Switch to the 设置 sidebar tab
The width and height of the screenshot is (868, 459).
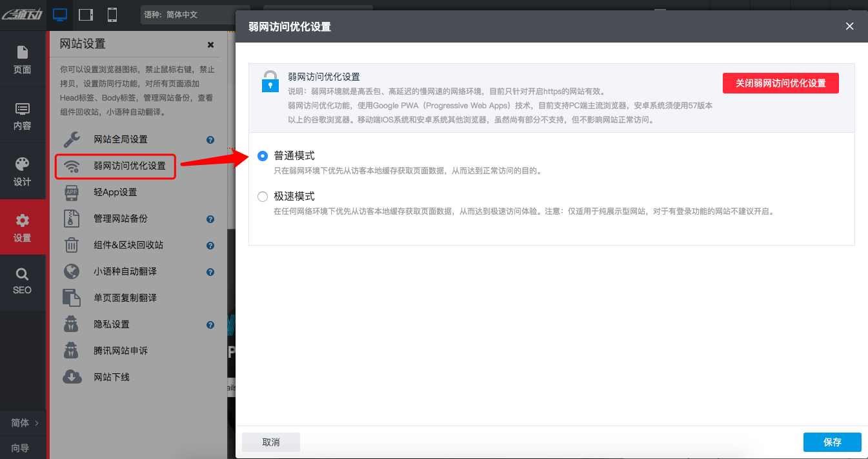tap(23, 227)
